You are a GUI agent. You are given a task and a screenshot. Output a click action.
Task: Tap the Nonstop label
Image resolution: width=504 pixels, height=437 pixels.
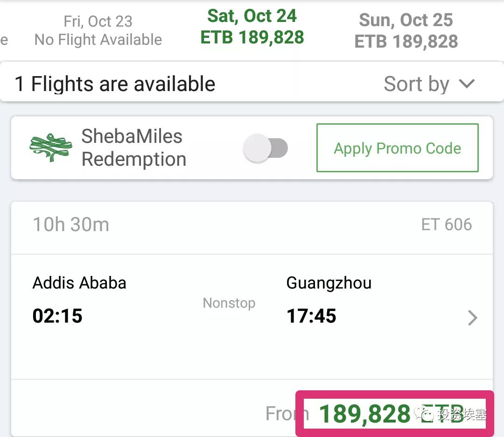[x=229, y=303]
